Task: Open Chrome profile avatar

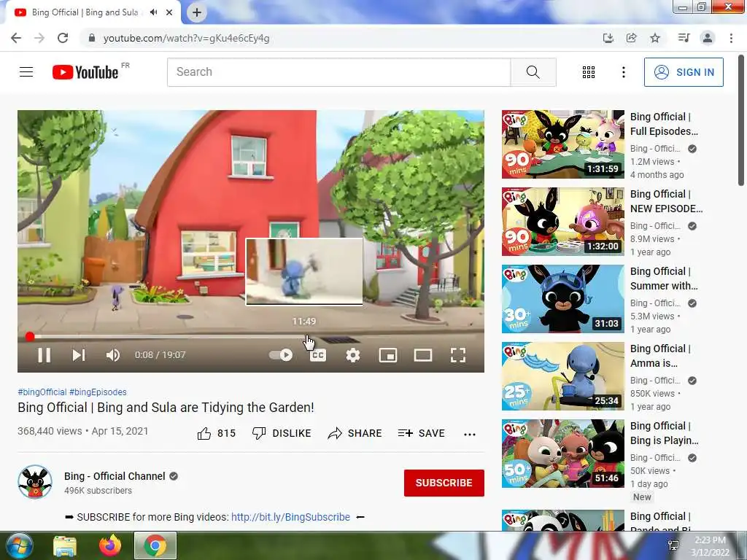Action: [708, 38]
